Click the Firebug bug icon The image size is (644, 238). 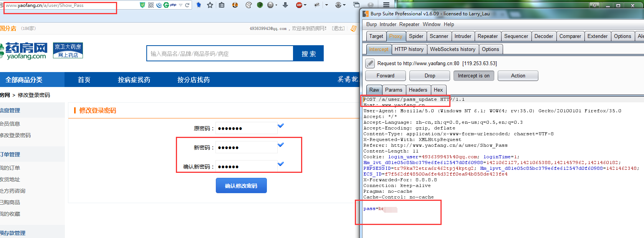(x=317, y=5)
